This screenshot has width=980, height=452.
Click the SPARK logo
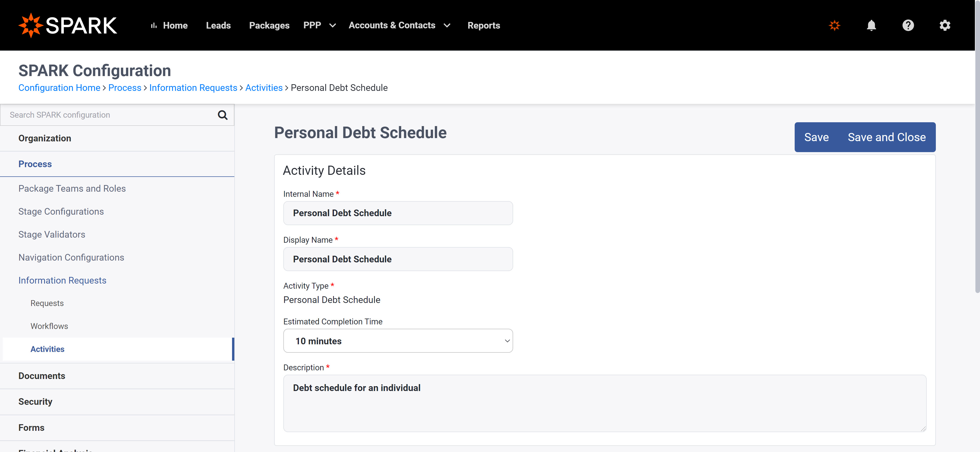68,26
